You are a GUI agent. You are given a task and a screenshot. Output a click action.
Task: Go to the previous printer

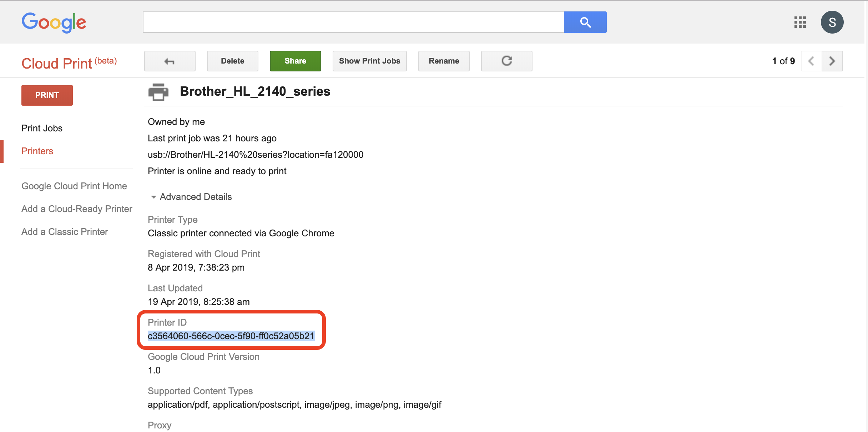pos(811,61)
